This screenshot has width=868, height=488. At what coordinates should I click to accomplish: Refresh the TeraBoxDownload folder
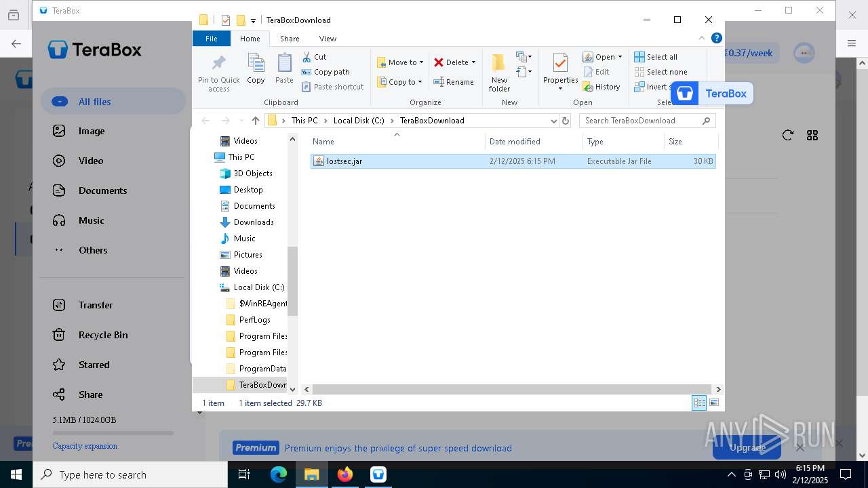(x=565, y=121)
